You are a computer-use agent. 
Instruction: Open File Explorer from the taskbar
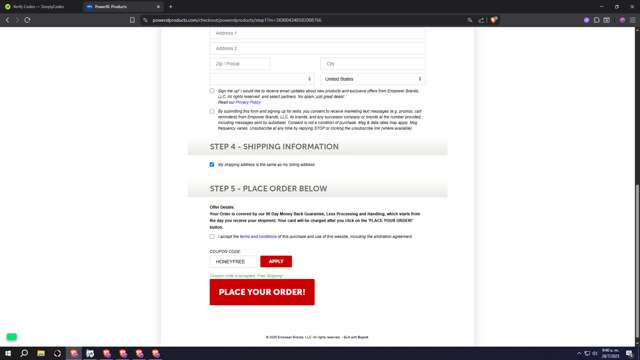41,353
